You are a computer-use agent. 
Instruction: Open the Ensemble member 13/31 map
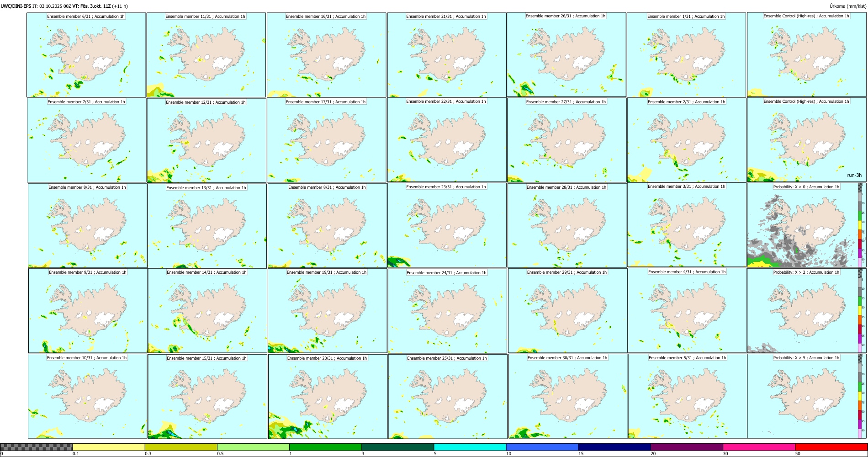pos(207,226)
